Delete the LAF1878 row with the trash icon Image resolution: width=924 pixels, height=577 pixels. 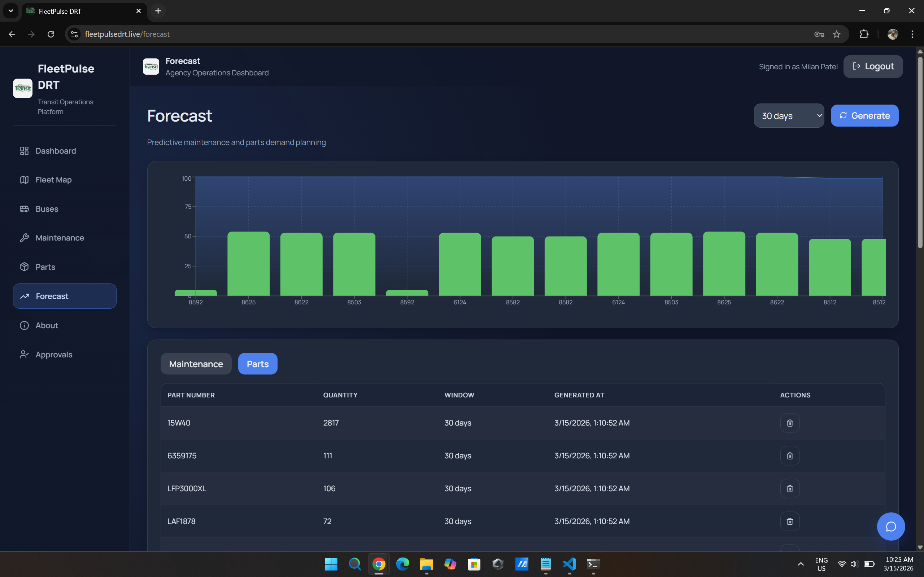point(790,521)
